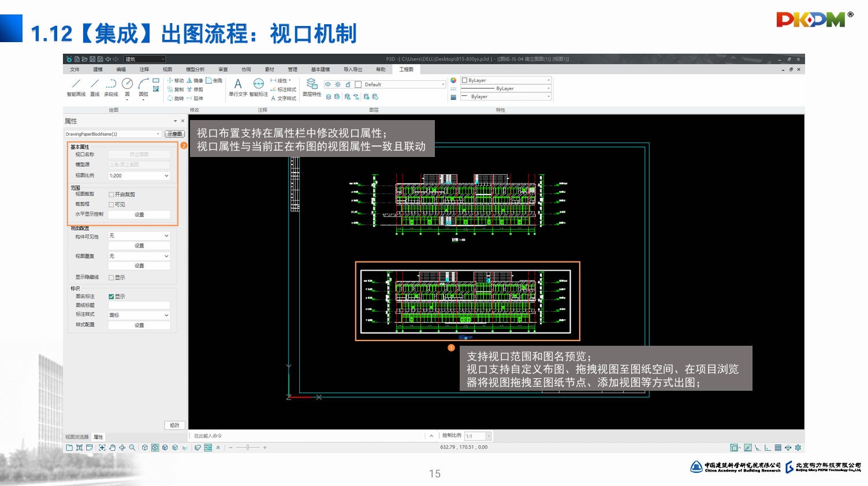Open the 模型分析 ribbon tab
The image size is (868, 486).
point(195,69)
